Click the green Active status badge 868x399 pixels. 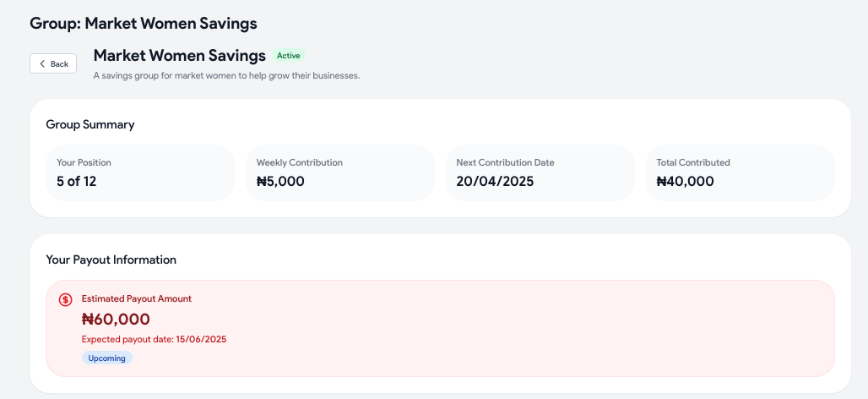coord(289,56)
